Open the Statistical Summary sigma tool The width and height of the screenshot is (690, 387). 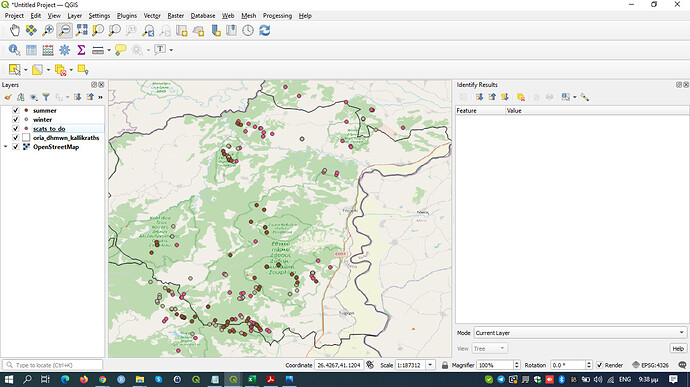pyautogui.click(x=81, y=50)
